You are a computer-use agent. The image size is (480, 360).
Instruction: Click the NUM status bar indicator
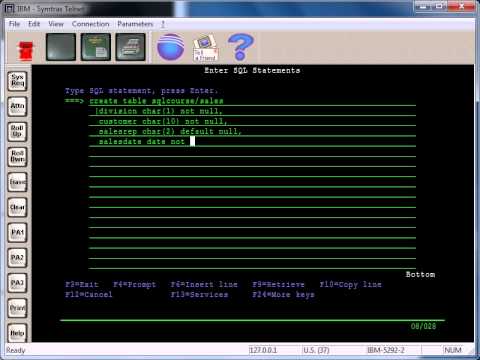click(453, 350)
